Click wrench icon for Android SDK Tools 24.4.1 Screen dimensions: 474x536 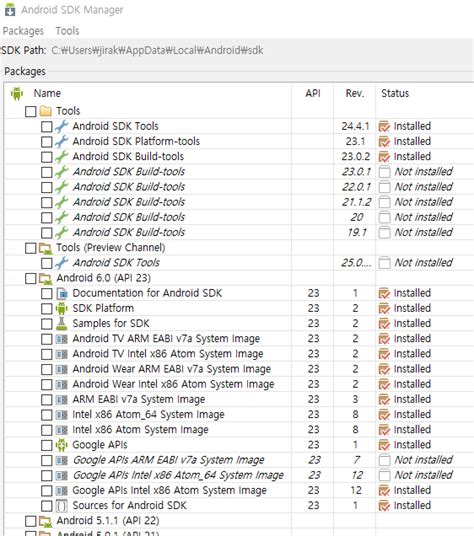tap(62, 126)
